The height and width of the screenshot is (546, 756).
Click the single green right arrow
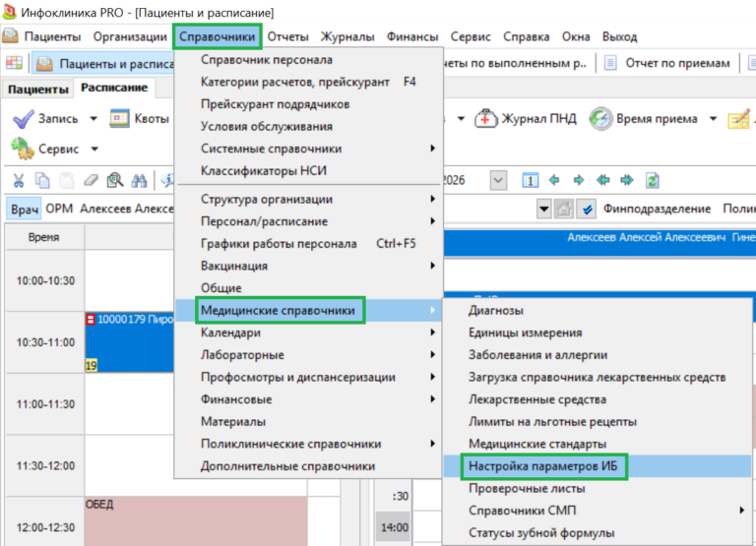pyautogui.click(x=579, y=180)
